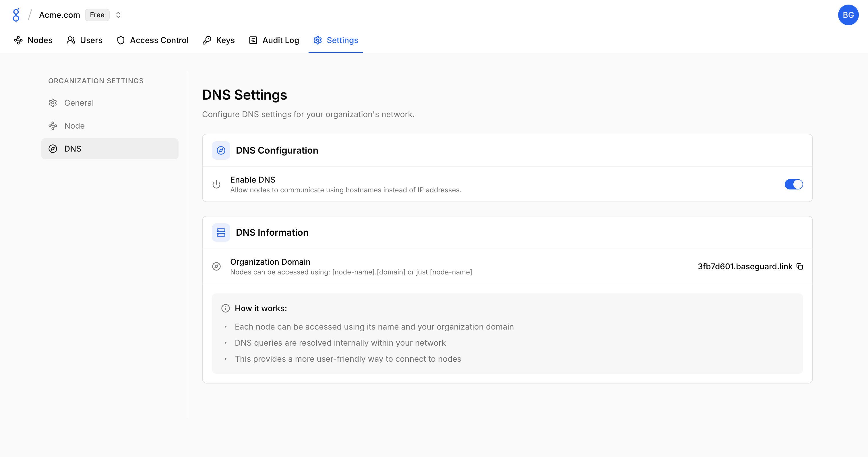Image resolution: width=868 pixels, height=457 pixels.
Task: Click the DNS Information server icon
Action: click(x=221, y=233)
